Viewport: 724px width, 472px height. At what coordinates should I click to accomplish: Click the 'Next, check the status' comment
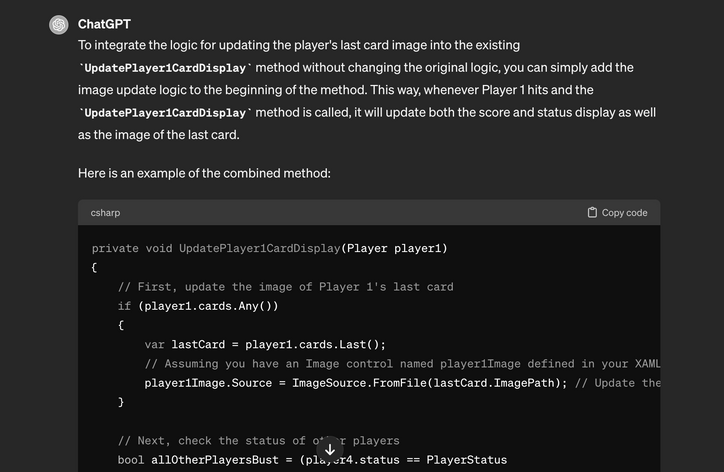coord(259,441)
